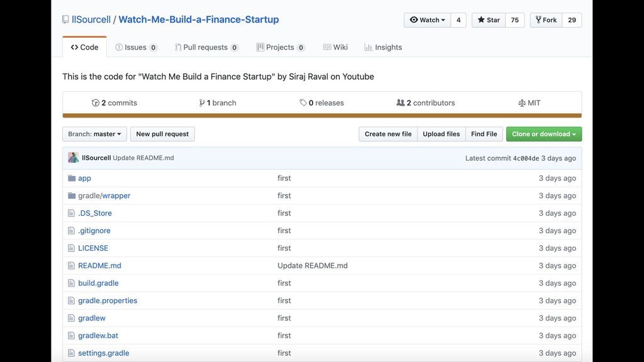Viewport: 644px width, 362px height.
Task: Click the orange language bar
Action: (322, 116)
